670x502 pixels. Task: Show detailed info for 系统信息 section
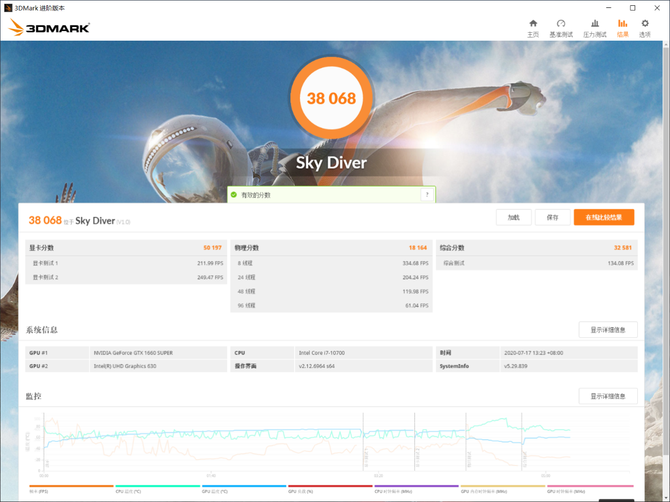(608, 330)
